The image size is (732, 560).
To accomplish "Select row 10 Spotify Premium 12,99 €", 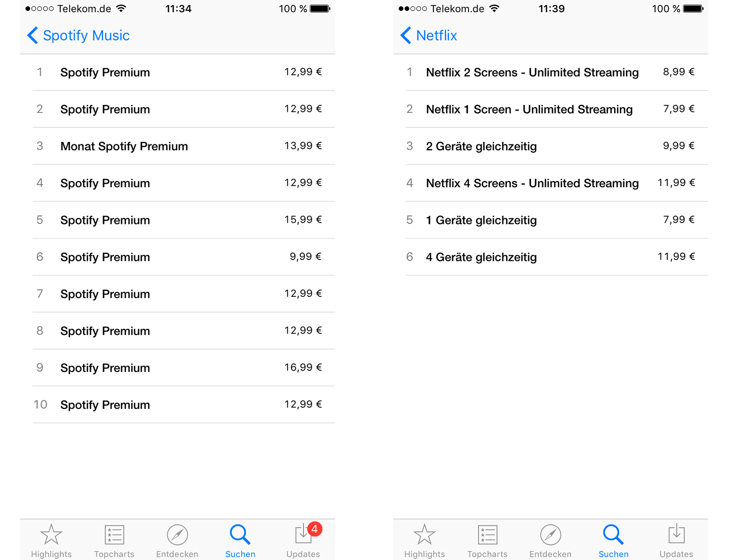I will pyautogui.click(x=184, y=404).
